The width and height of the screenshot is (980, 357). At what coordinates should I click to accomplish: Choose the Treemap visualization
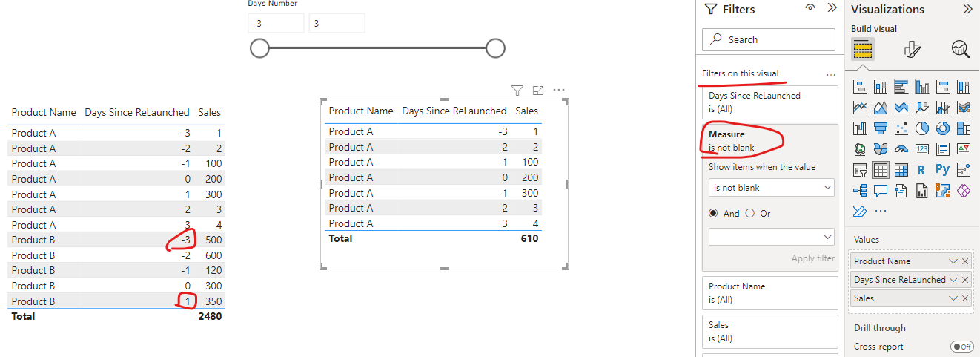pos(964,128)
